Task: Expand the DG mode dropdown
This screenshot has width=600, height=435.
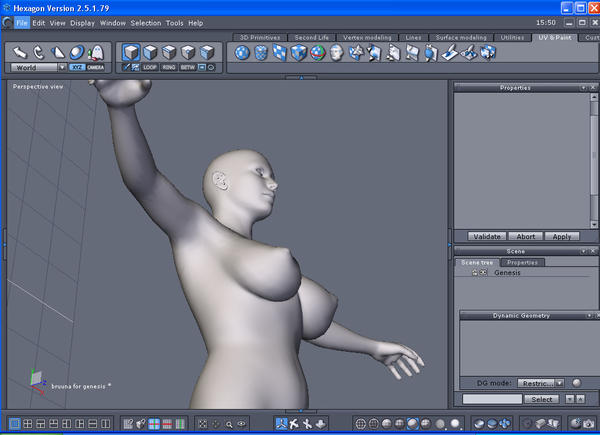Action: point(541,382)
